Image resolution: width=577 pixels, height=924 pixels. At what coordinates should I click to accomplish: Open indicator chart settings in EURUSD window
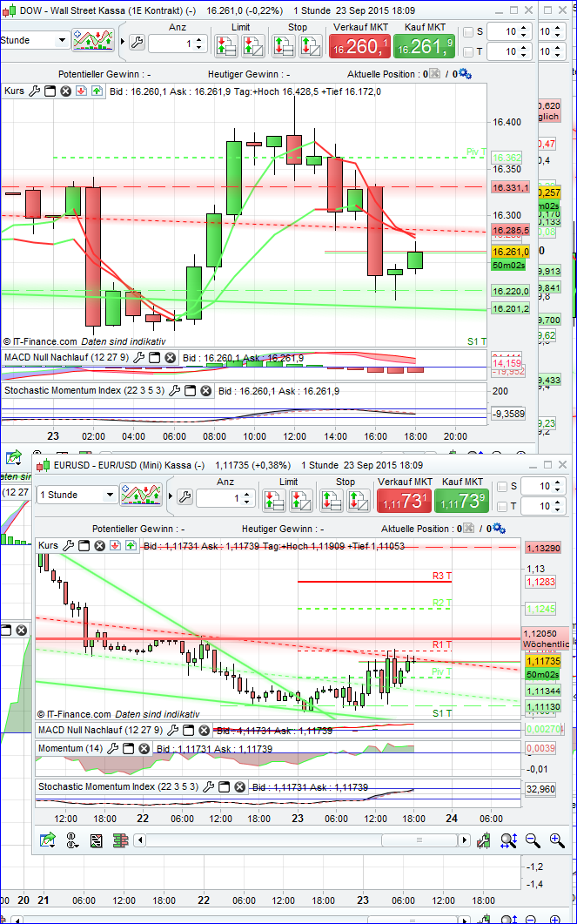141,495
